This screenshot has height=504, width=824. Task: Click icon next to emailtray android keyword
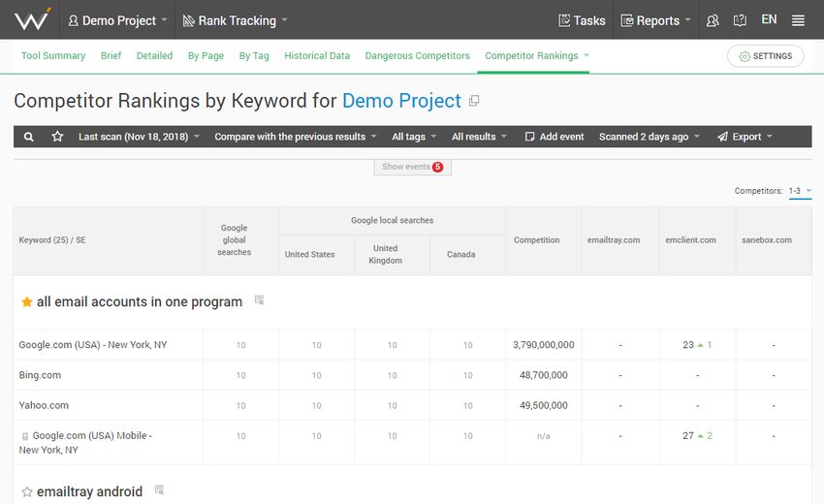pyautogui.click(x=159, y=489)
